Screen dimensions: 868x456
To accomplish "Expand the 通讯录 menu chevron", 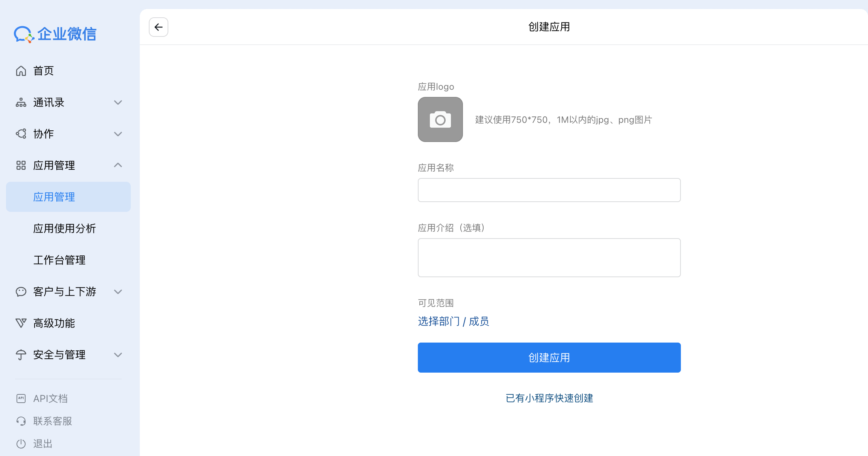I will click(118, 103).
